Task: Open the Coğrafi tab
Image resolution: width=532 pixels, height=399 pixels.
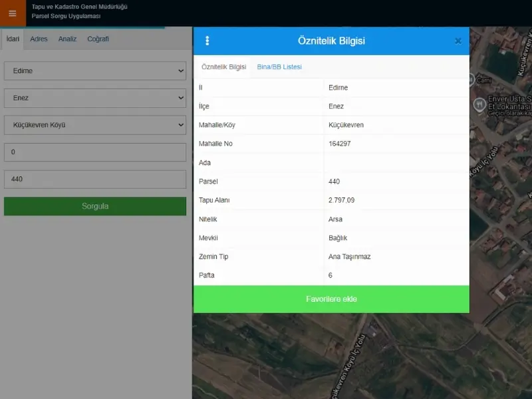Action: [x=98, y=39]
